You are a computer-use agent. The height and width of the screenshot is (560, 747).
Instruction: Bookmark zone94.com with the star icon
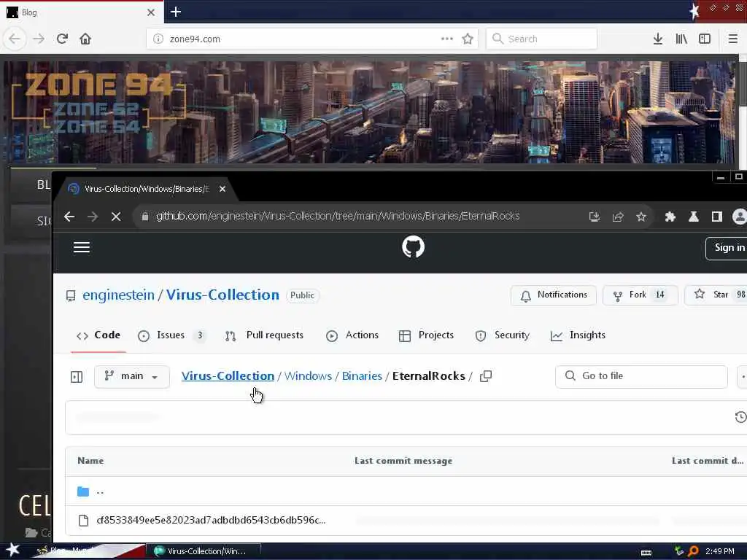pyautogui.click(x=468, y=39)
